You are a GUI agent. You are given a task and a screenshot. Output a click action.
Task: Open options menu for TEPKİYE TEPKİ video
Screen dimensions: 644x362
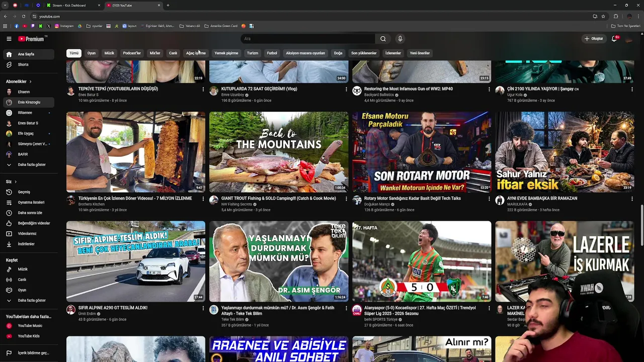pos(203,89)
